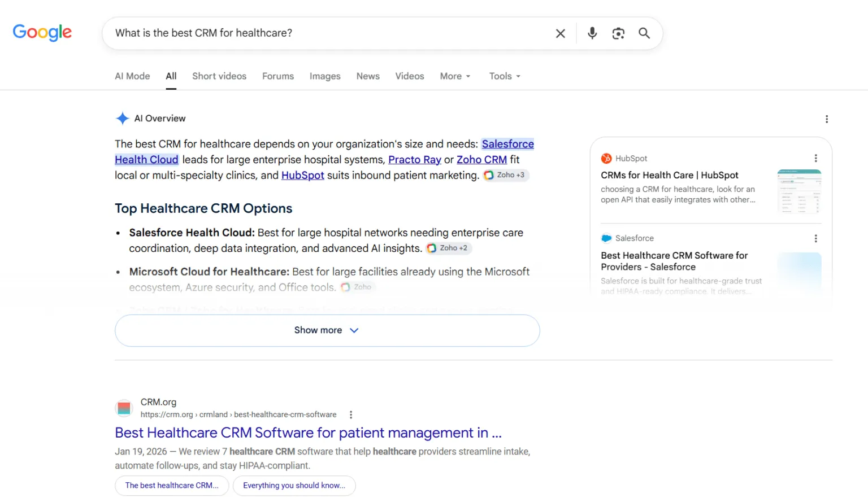Viewport: 868px width, 498px height.
Task: Click the Google logo
Action: click(x=42, y=33)
